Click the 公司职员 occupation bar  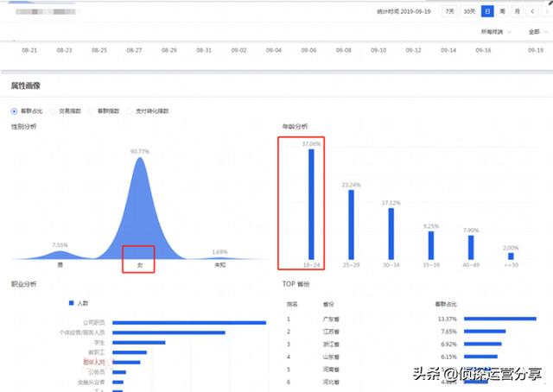(188, 322)
